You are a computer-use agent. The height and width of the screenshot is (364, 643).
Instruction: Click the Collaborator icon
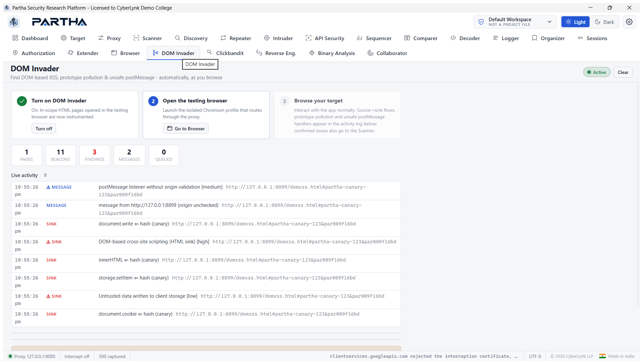point(370,53)
